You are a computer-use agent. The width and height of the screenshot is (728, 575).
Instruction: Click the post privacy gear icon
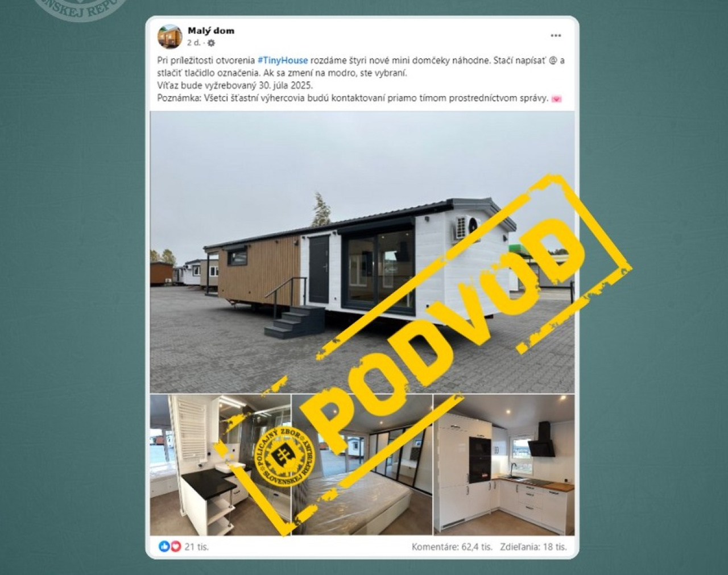point(211,43)
